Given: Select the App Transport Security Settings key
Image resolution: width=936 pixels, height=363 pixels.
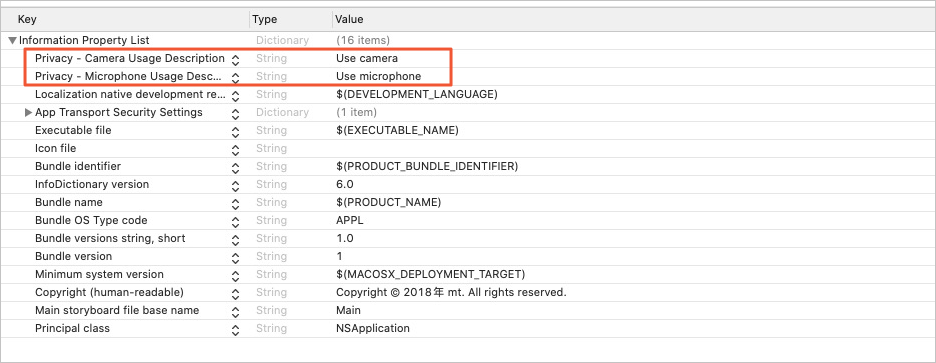Looking at the screenshot, I should [x=119, y=112].
